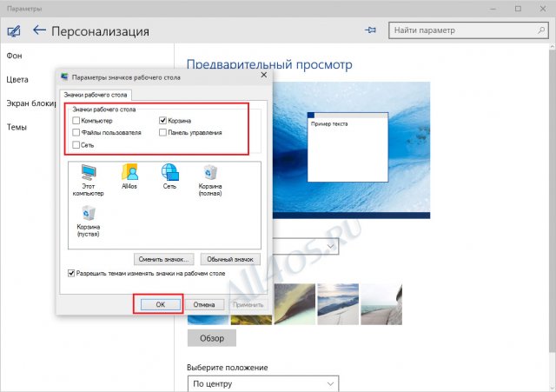The height and width of the screenshot is (392, 556).
Task: Enable the Сеть checkbox
Action: pyautogui.click(x=76, y=145)
